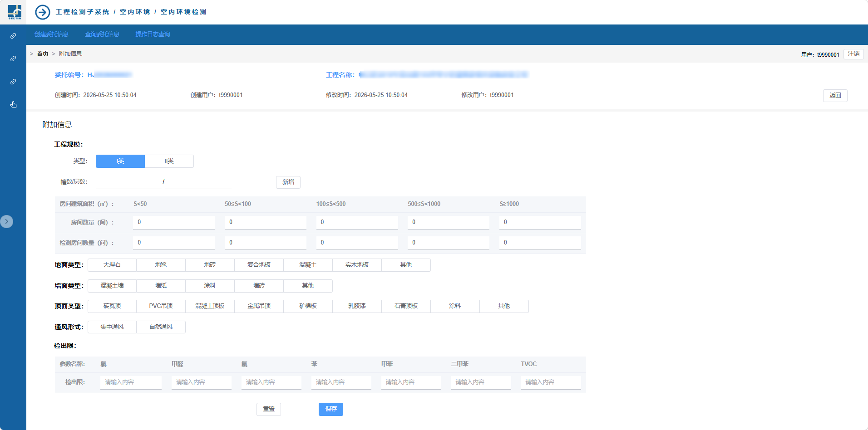Click 附加信息 breadcrumb text
The height and width of the screenshot is (430, 868).
tap(70, 54)
